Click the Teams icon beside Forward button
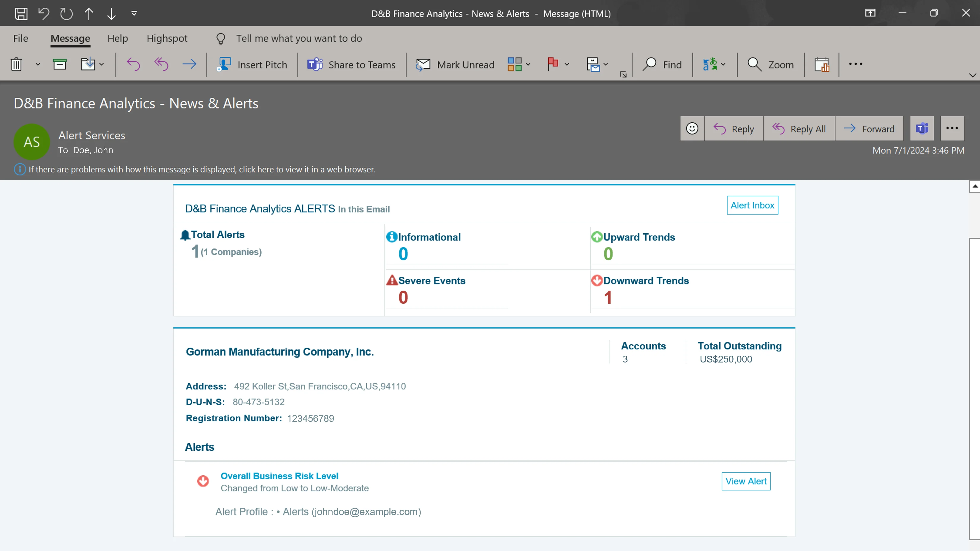This screenshot has height=551, width=980. [922, 129]
